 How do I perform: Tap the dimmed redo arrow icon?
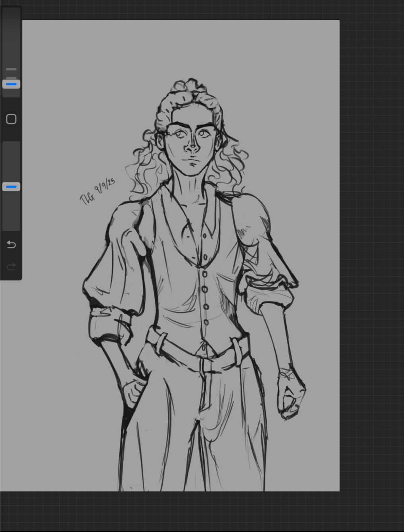11,266
